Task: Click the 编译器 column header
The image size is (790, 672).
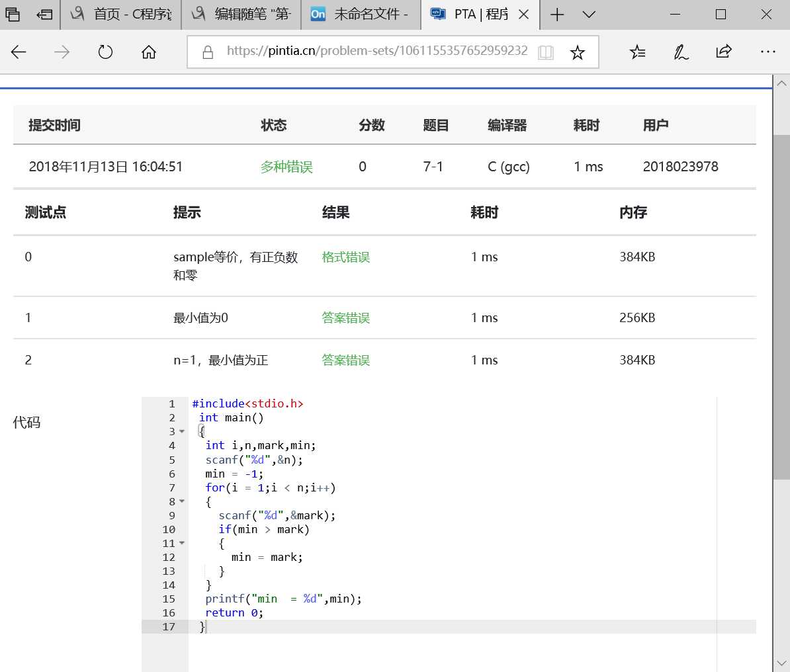Action: [507, 125]
